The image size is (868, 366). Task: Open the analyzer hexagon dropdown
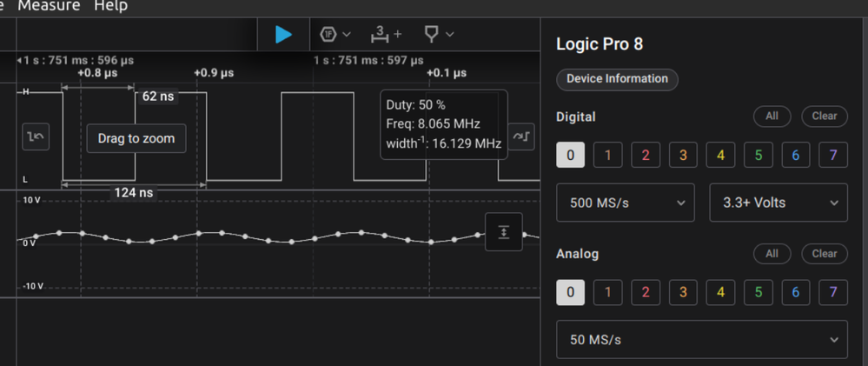(x=335, y=34)
